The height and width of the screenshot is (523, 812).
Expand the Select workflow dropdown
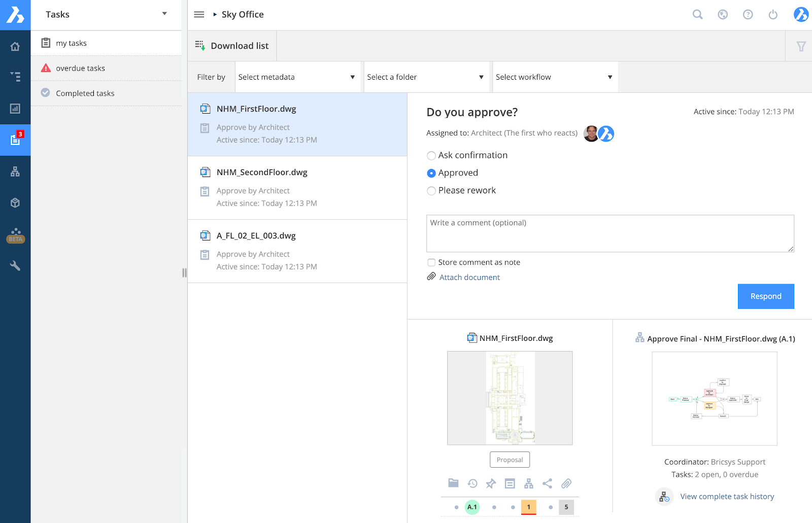pyautogui.click(x=555, y=77)
